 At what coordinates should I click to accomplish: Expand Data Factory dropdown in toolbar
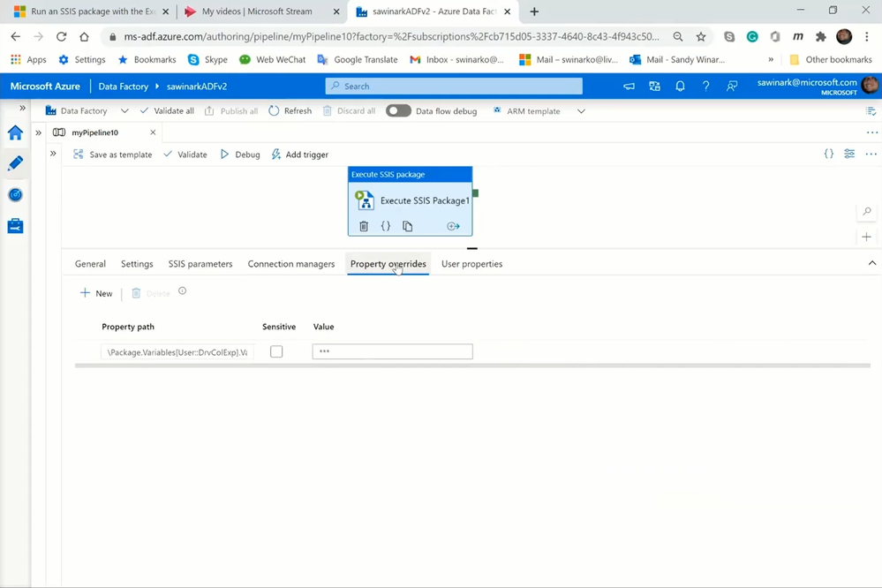pos(124,111)
